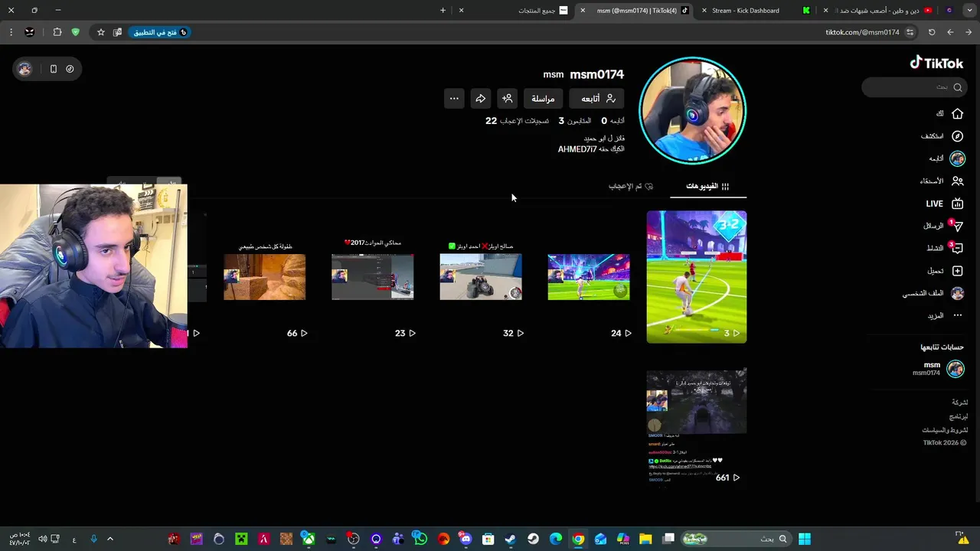Open the video with 661 views
This screenshot has height=551, width=980.
click(697, 427)
